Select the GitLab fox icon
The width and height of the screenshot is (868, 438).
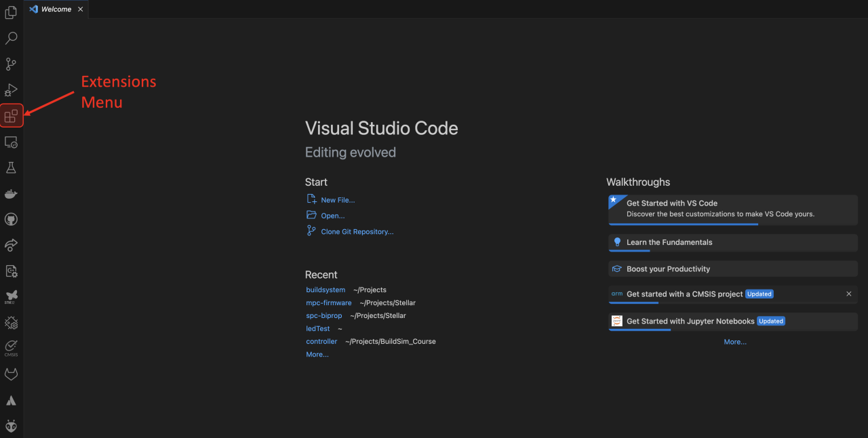11,374
